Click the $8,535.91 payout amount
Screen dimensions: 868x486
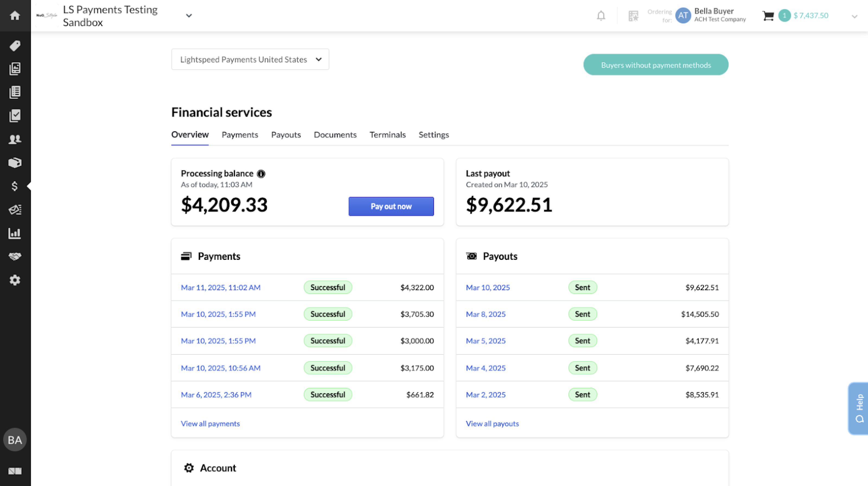tap(702, 395)
